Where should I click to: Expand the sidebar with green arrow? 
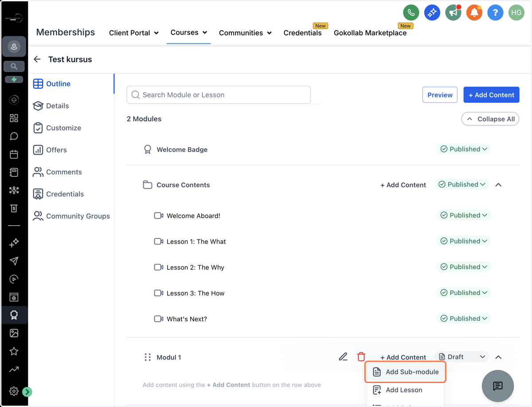pyautogui.click(x=27, y=391)
